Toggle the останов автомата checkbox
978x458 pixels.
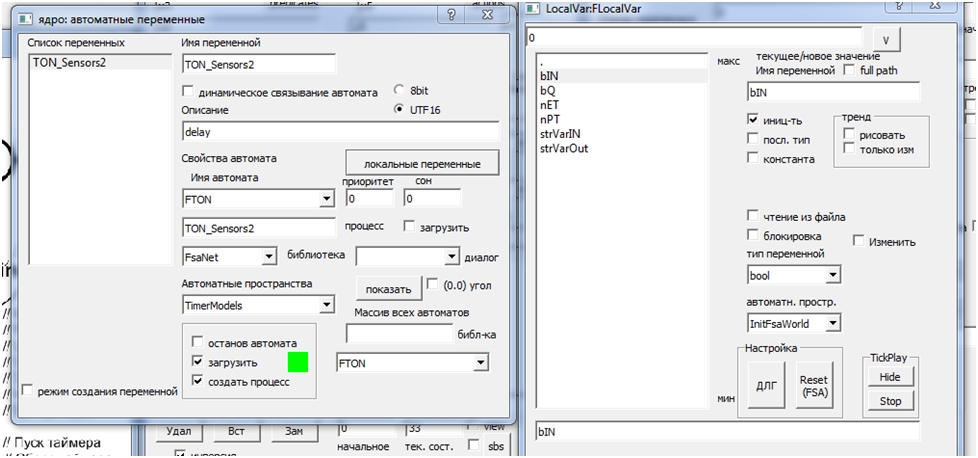[x=198, y=343]
